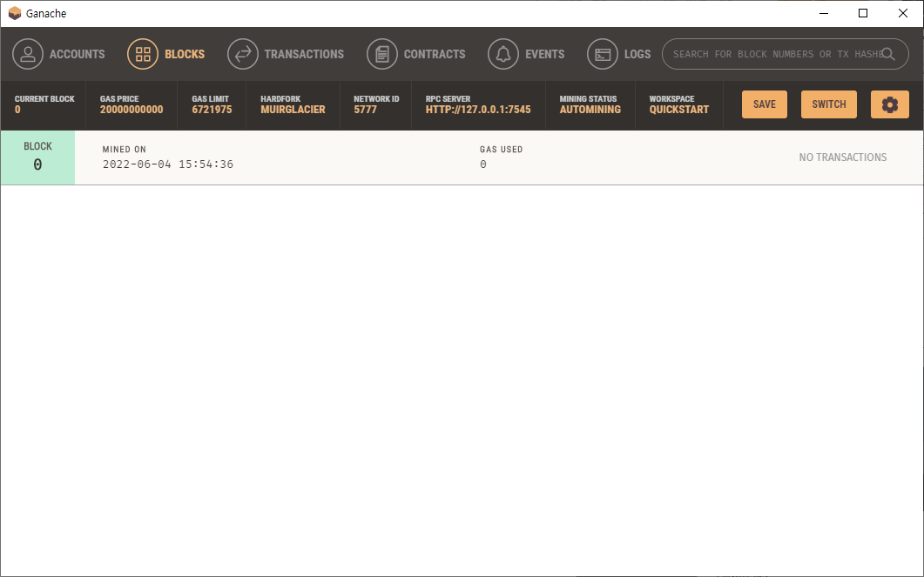
Task: Click the Transactions arrows icon
Action: pos(243,54)
